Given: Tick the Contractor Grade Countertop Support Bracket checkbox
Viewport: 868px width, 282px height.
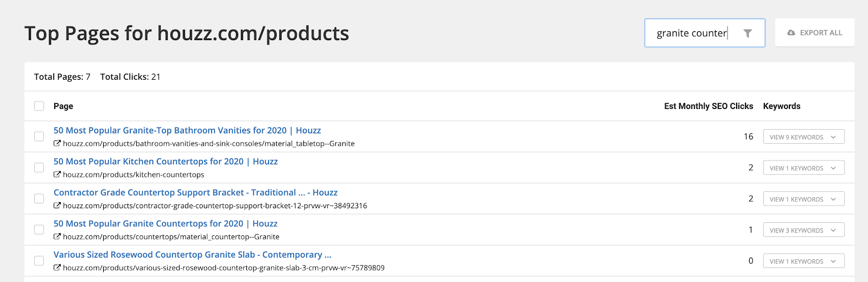Looking at the screenshot, I should [x=39, y=198].
